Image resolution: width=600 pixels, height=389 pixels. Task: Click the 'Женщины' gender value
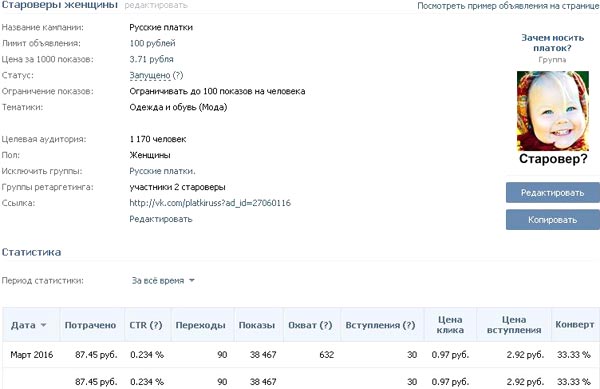[x=150, y=155]
